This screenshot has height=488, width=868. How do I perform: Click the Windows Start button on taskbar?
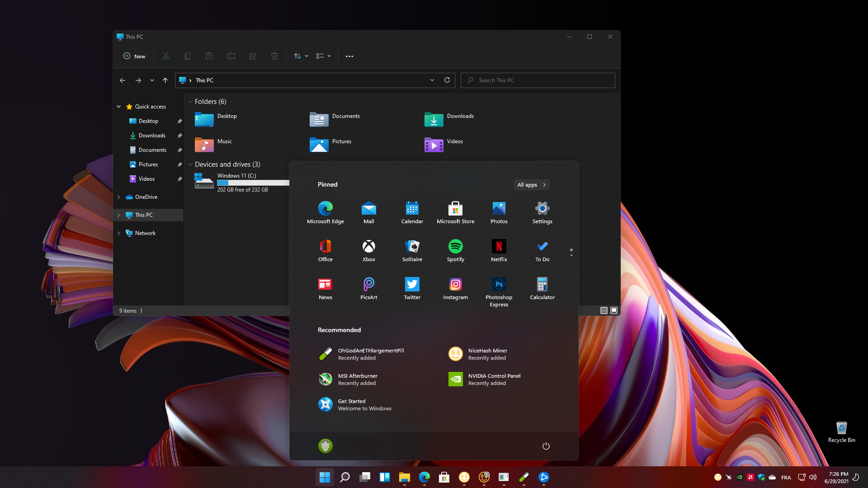(x=325, y=477)
